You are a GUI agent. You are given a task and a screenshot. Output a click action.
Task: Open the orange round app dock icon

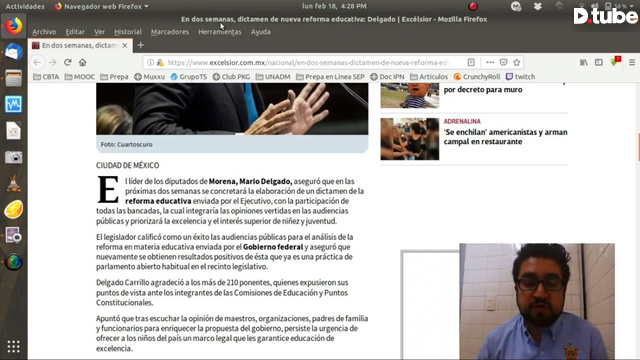pos(13,210)
